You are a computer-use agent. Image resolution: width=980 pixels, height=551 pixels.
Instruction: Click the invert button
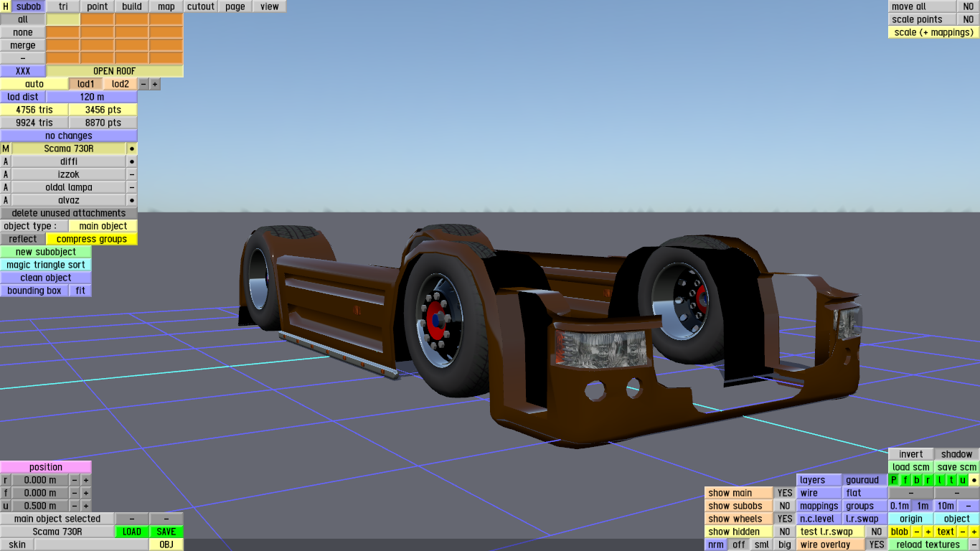click(911, 454)
